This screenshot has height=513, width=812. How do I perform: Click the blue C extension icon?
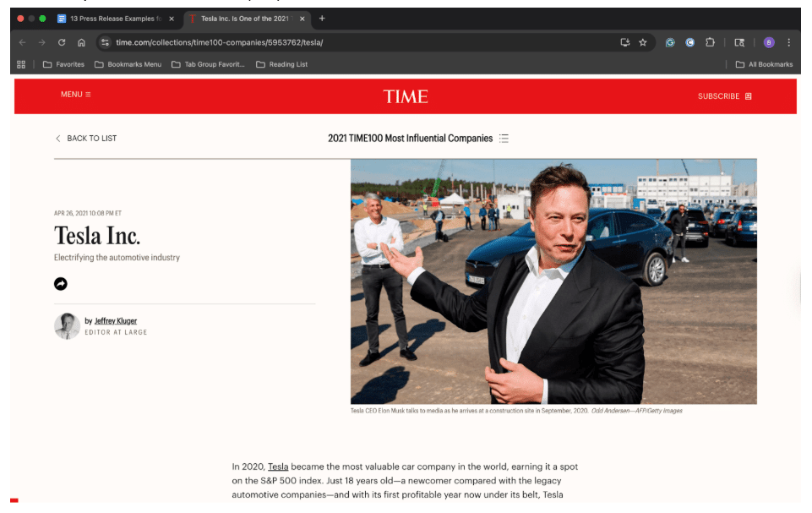tap(692, 42)
